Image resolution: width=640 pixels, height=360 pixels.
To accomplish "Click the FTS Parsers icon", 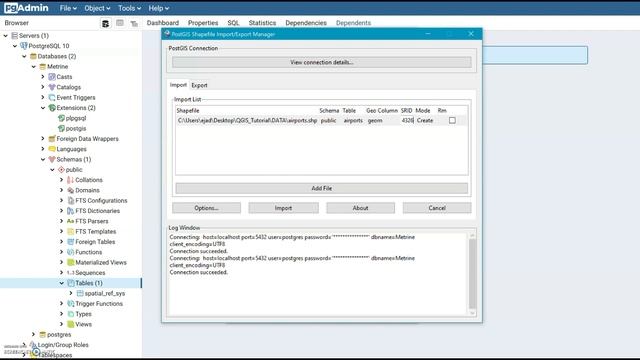I will (x=71, y=221).
